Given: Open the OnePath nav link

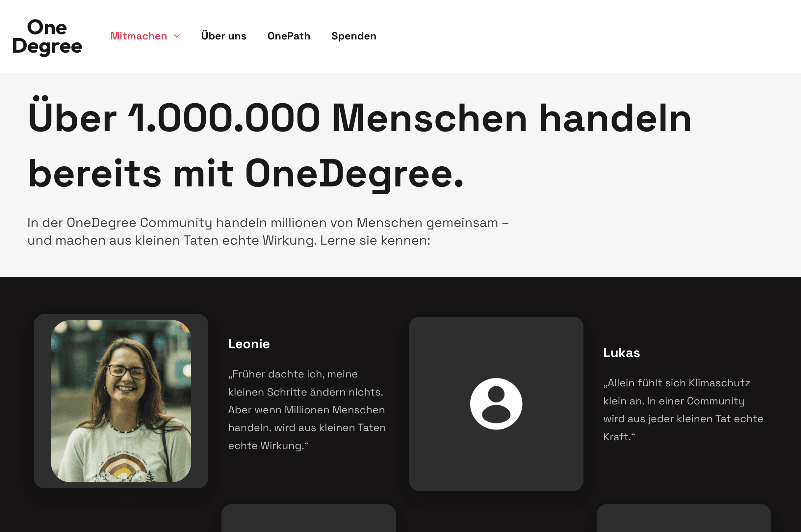Looking at the screenshot, I should point(289,36).
